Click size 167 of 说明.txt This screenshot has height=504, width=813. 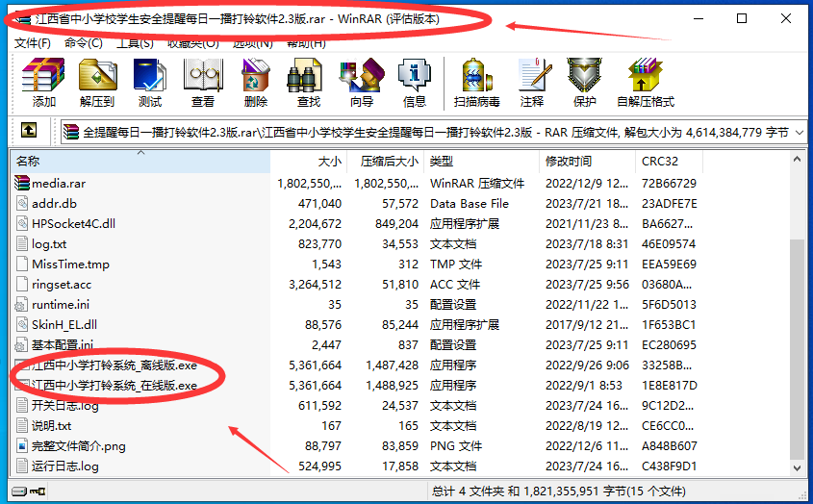331,426
